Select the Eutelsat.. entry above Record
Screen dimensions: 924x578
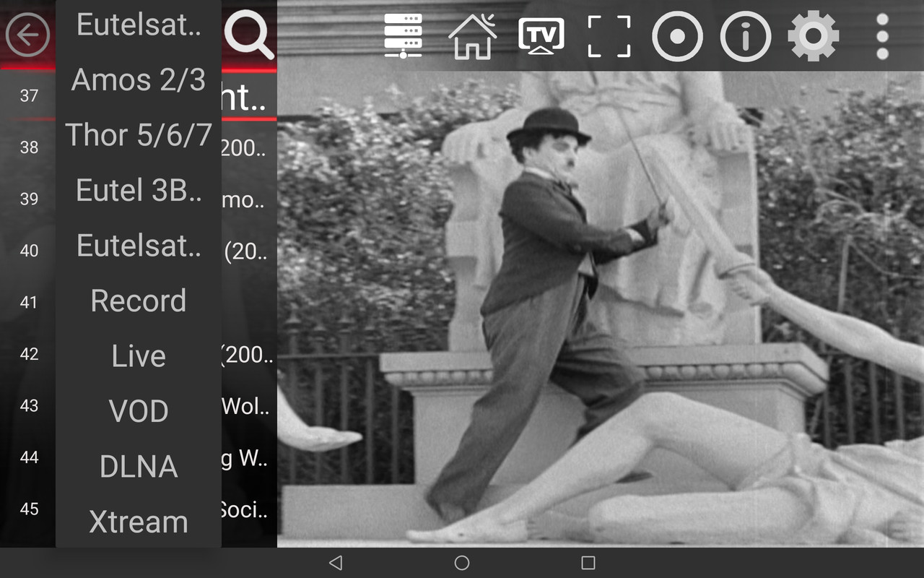point(139,246)
